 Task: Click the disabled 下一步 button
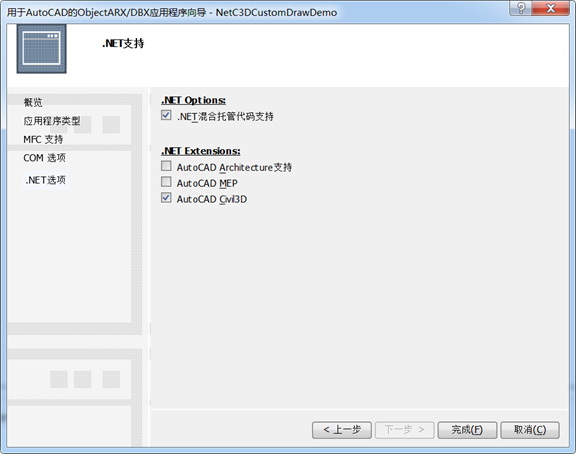(404, 430)
